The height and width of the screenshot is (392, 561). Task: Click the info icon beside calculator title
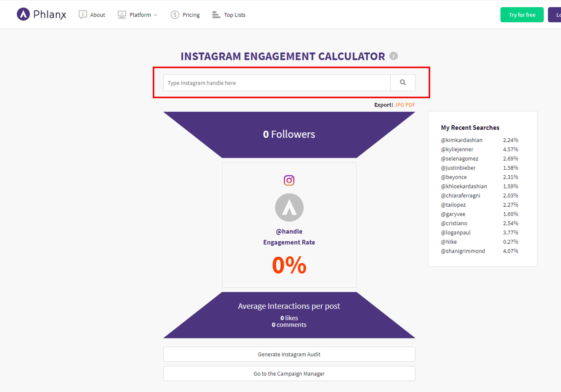pyautogui.click(x=393, y=56)
